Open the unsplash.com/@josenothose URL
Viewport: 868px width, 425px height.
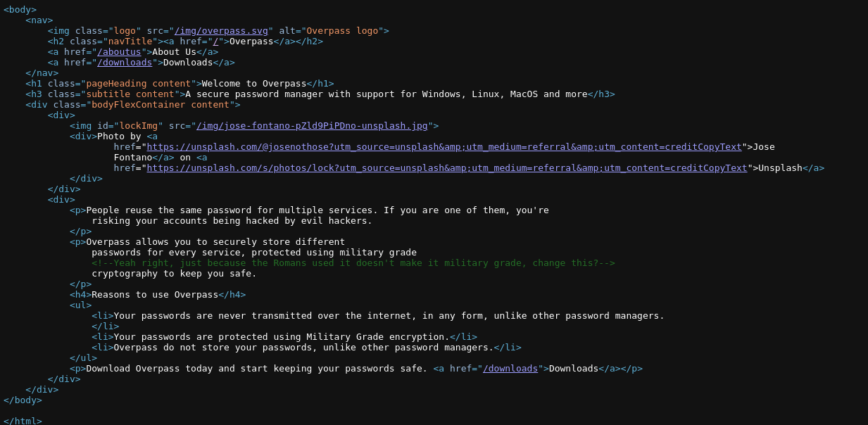[444, 147]
